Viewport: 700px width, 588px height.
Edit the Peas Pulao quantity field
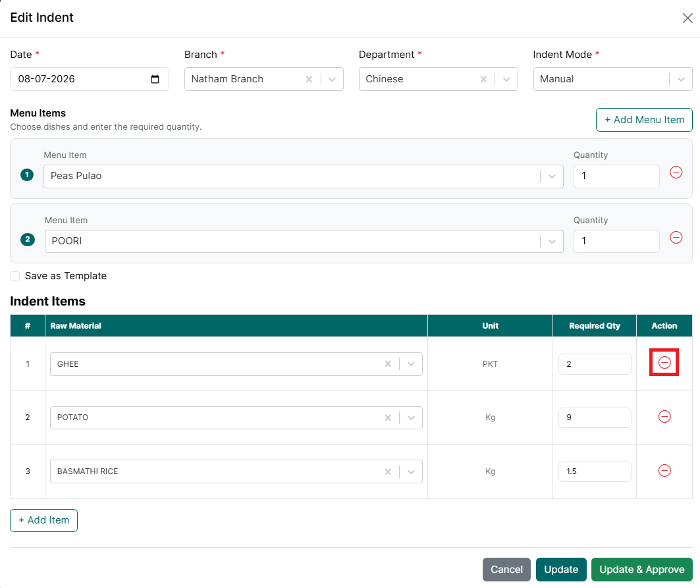(x=616, y=176)
